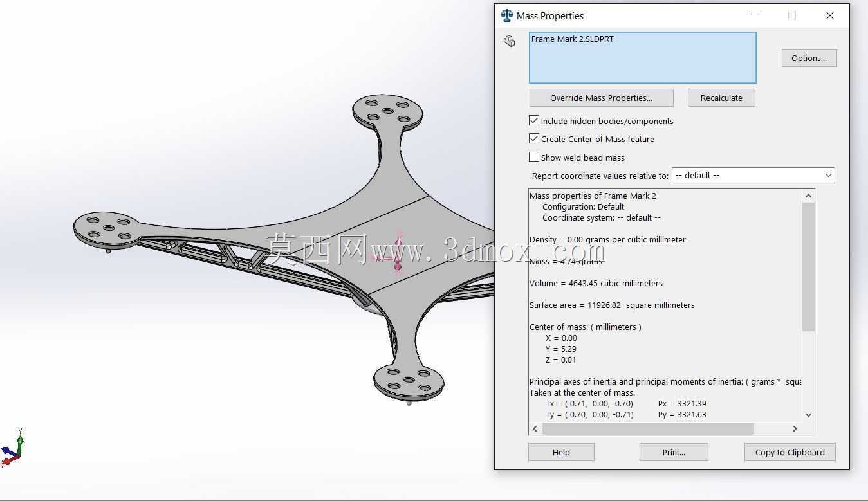Click the 'Px = 3321.39' value
The image size is (868, 501).
click(x=682, y=403)
